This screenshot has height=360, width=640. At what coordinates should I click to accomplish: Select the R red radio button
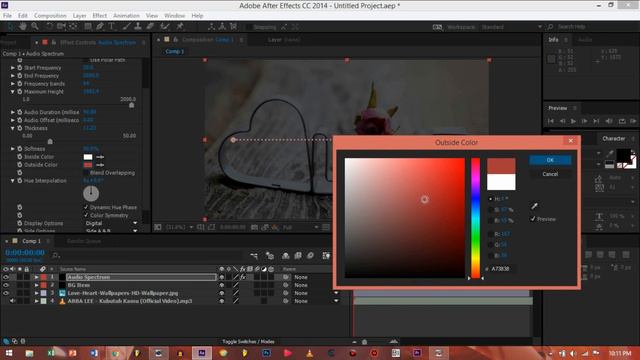(x=490, y=234)
